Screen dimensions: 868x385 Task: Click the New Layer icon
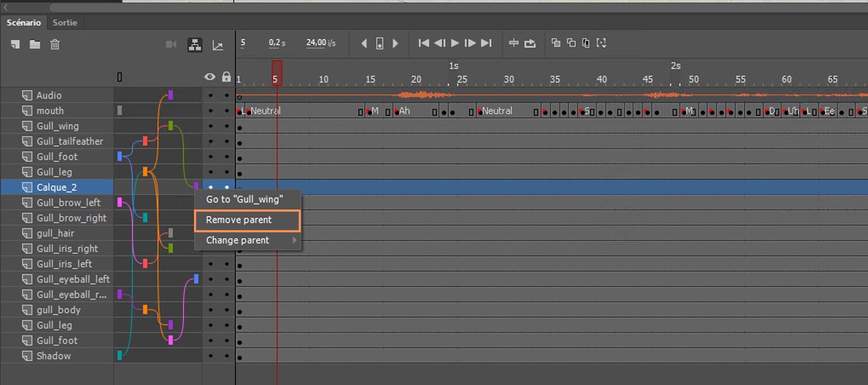(15, 44)
